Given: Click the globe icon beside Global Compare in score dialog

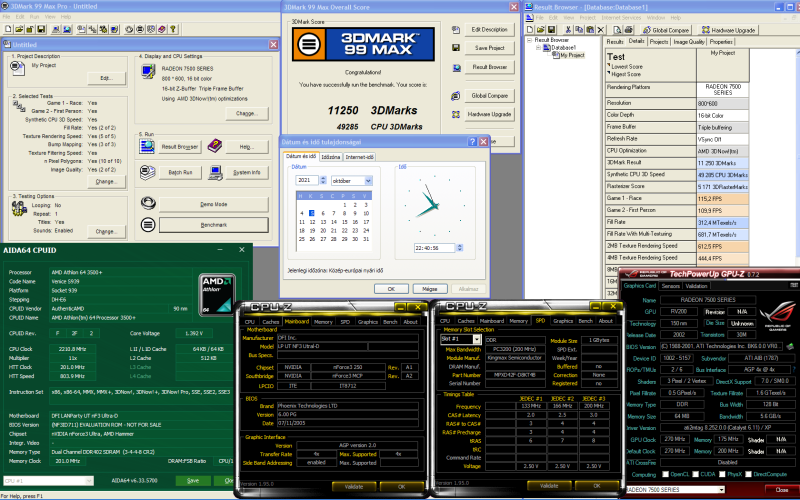Looking at the screenshot, I should pyautogui.click(x=456, y=96).
